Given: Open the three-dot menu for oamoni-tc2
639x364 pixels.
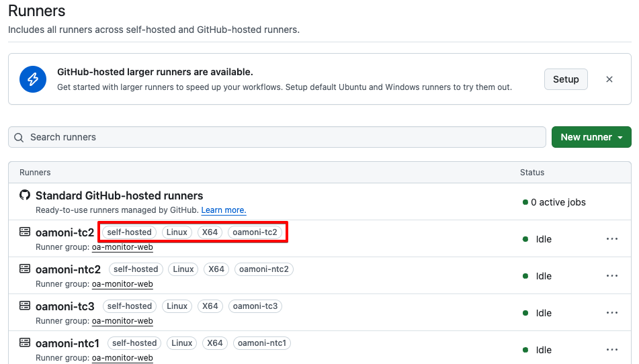Looking at the screenshot, I should click(x=611, y=239).
